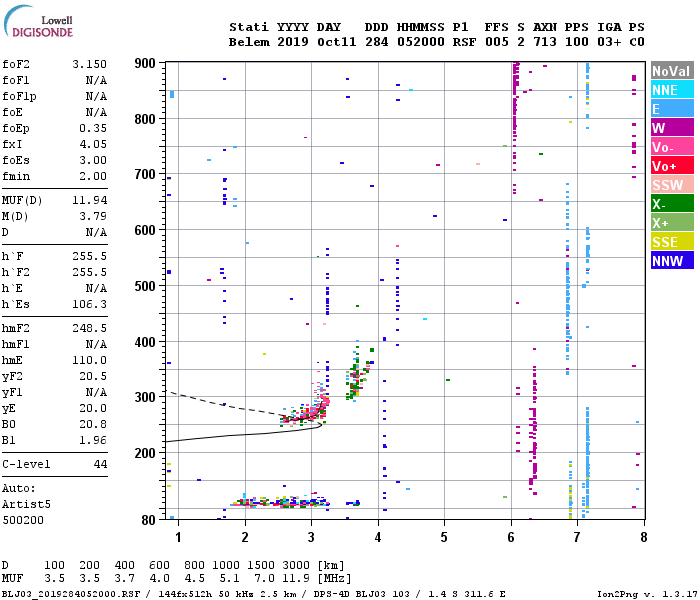Screen dimensions: 700x600
Task: Click the h`Es value 106.3
Action: (x=90, y=304)
